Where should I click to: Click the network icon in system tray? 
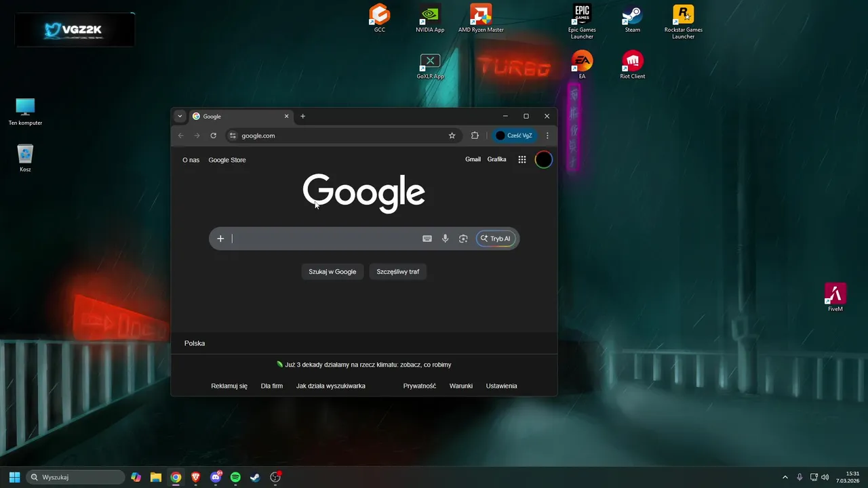(x=814, y=477)
